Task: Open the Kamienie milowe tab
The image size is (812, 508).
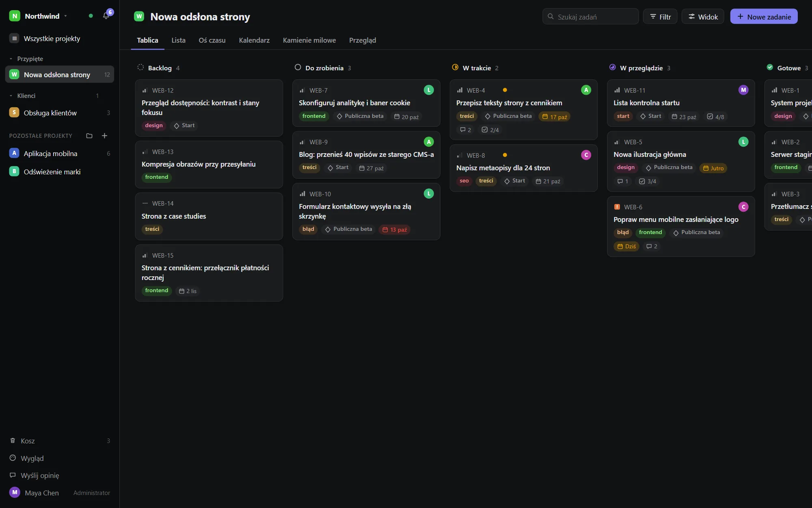Action: tap(309, 40)
